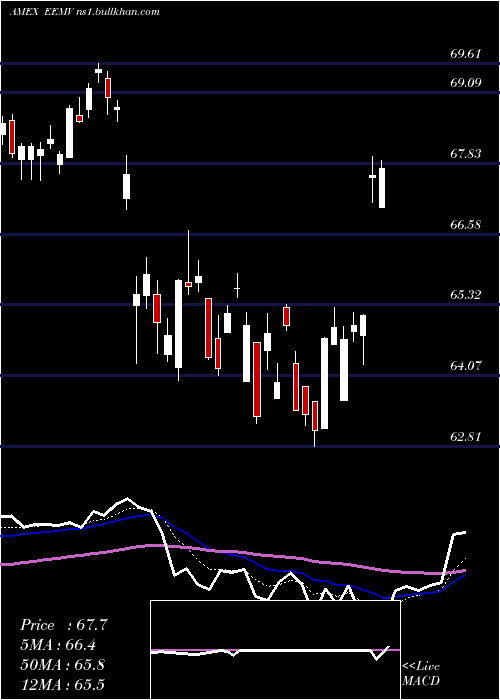Click the 64.07 price level label

click(x=466, y=366)
